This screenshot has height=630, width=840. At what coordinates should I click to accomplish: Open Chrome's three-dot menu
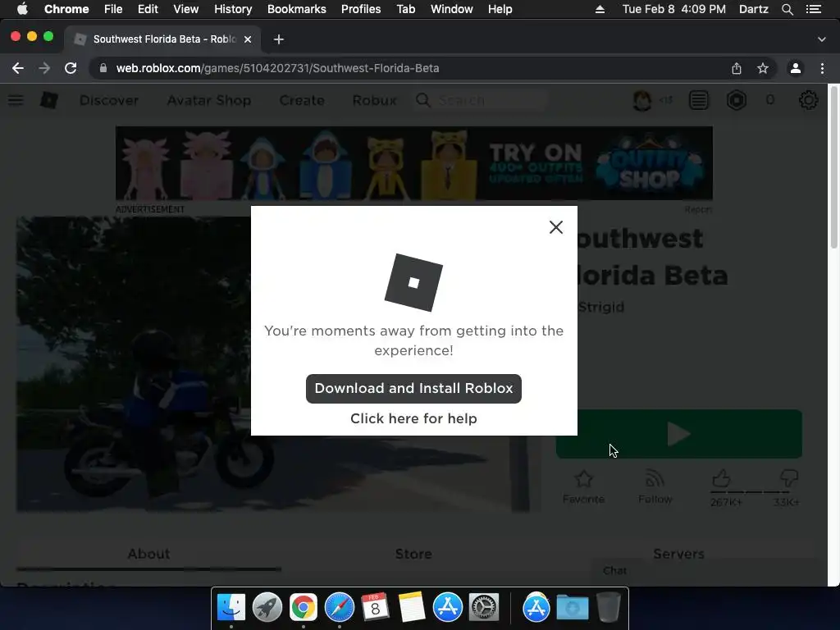pyautogui.click(x=822, y=68)
